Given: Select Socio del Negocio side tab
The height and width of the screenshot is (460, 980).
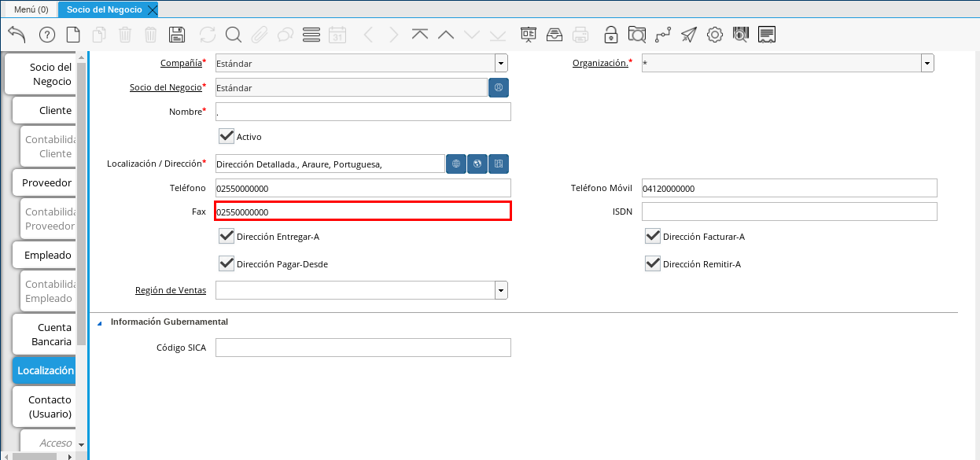Looking at the screenshot, I should click(40, 75).
